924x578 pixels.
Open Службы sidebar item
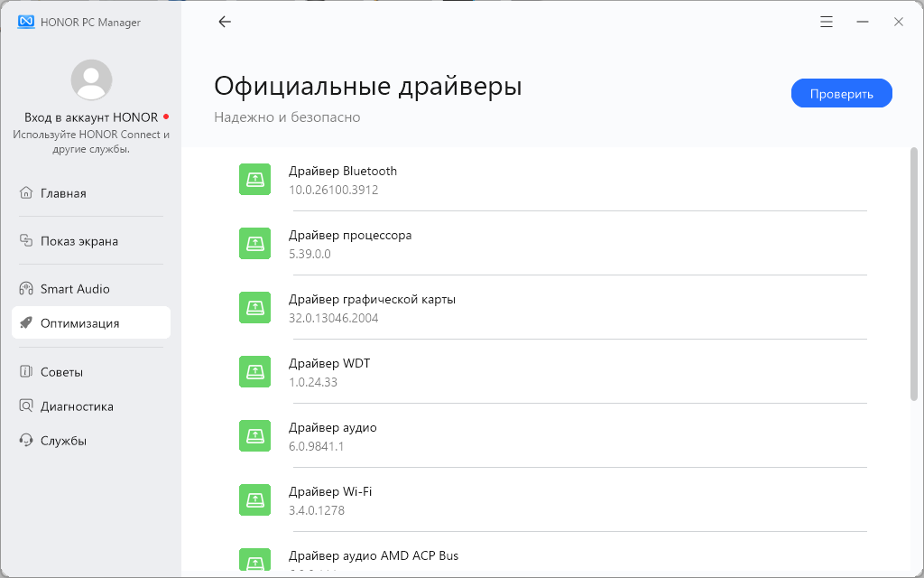click(x=63, y=441)
